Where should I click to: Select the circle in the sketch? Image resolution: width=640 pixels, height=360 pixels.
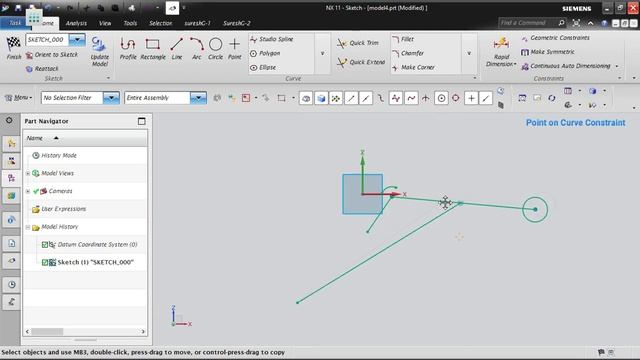point(535,209)
